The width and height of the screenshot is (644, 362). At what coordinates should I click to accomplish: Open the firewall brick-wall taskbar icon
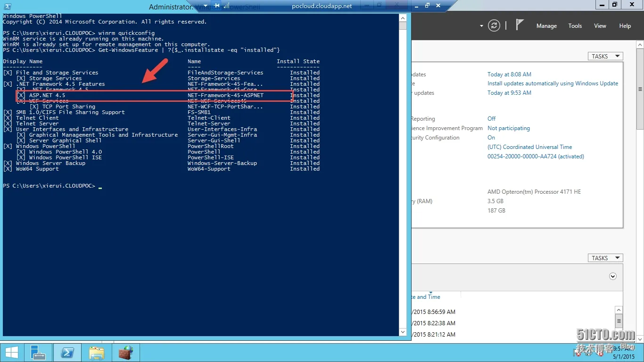[126, 353]
